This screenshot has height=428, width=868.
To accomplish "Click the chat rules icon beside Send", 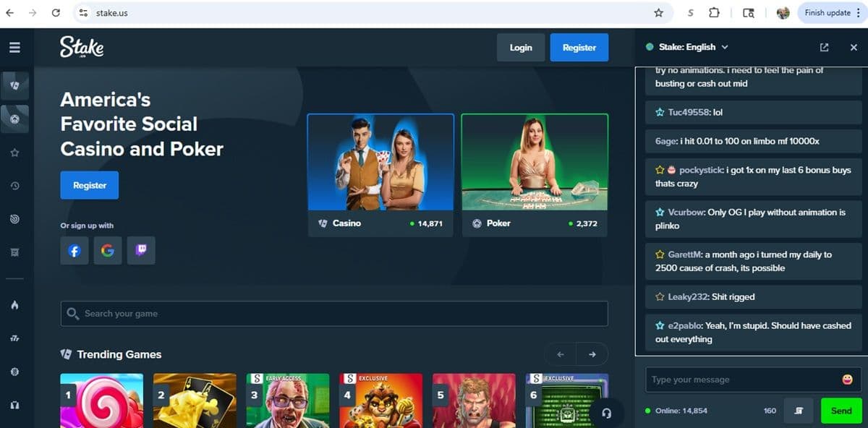I will (x=799, y=411).
